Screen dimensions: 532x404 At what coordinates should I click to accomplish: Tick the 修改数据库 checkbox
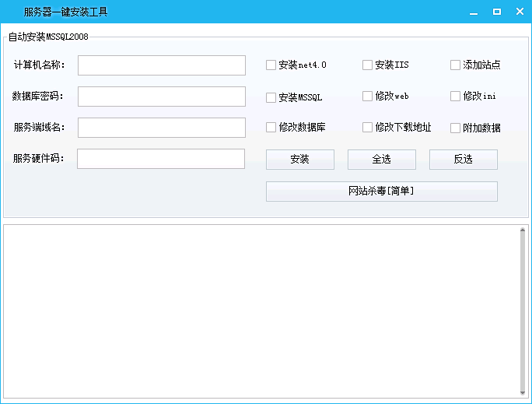click(x=271, y=128)
